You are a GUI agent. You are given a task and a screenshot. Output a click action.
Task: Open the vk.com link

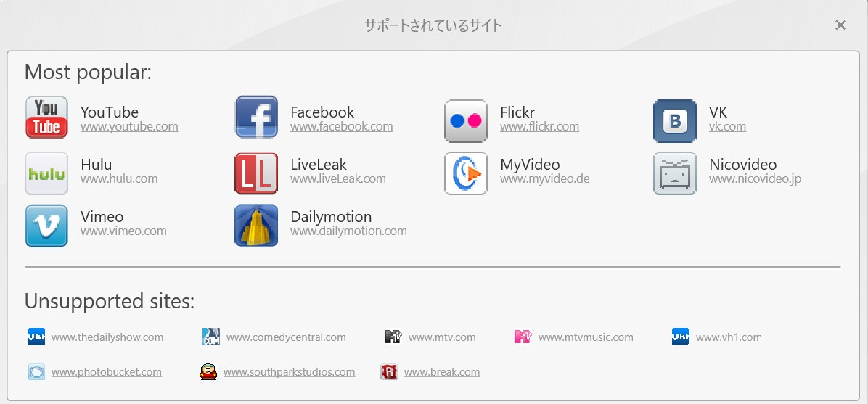coord(727,126)
